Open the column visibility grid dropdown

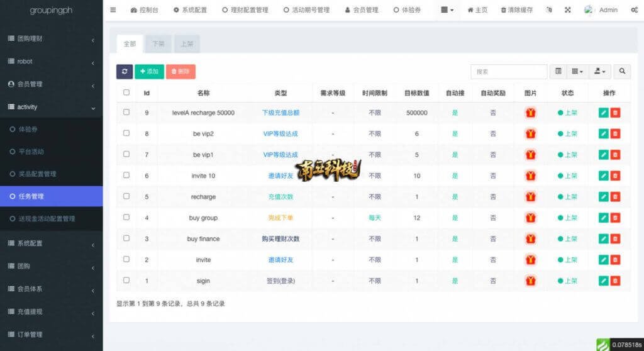577,72
